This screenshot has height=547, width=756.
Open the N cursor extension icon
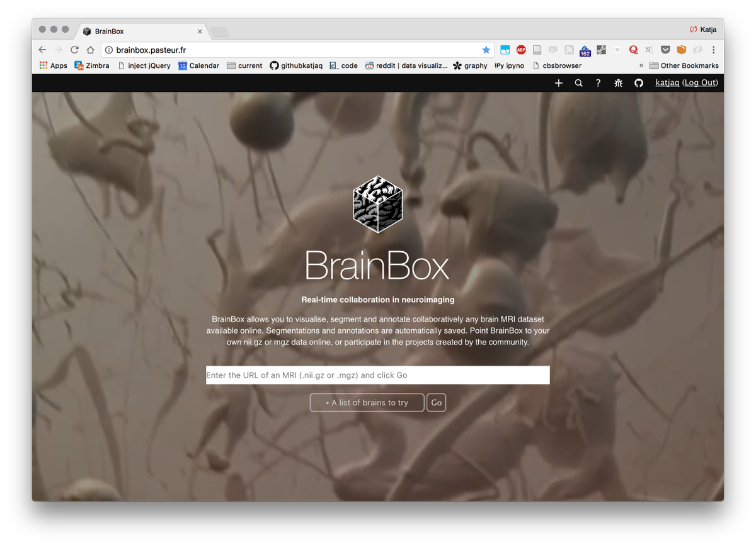coord(649,50)
